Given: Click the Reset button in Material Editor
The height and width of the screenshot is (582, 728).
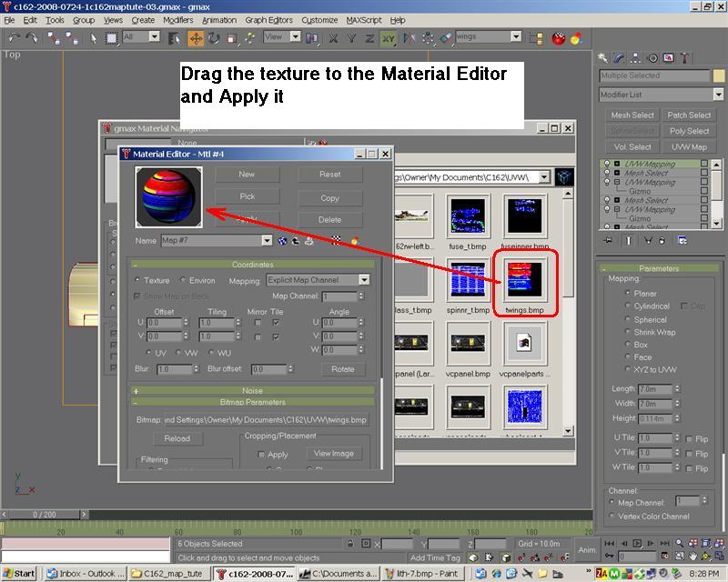Looking at the screenshot, I should click(330, 175).
